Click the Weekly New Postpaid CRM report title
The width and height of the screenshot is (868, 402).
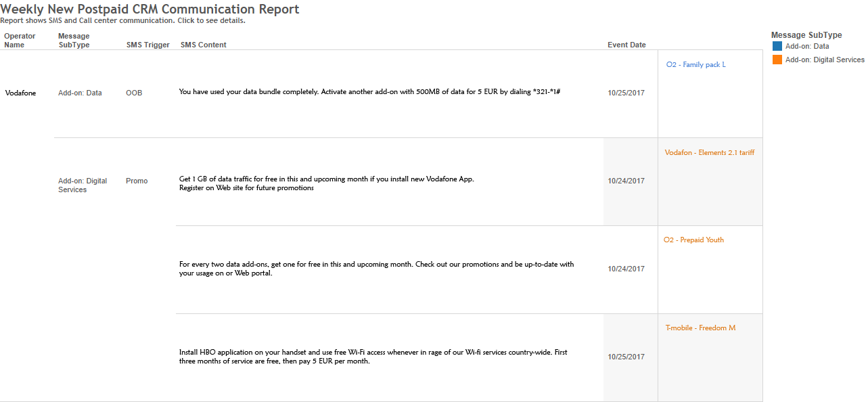pos(150,9)
